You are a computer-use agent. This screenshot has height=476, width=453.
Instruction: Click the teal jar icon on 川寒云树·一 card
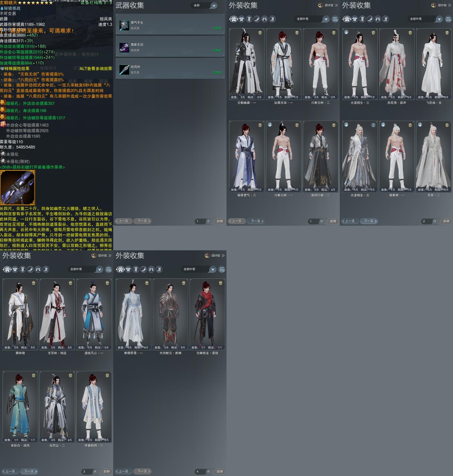(270, 124)
